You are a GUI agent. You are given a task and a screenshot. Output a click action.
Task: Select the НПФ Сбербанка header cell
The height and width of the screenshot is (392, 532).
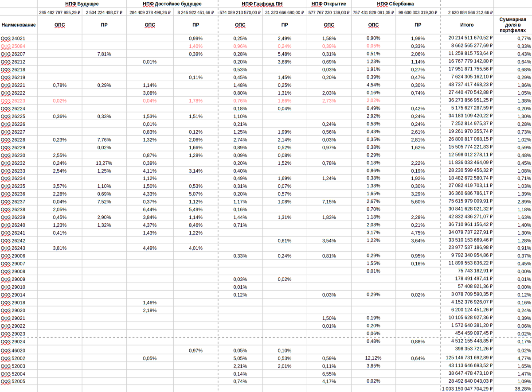coord(395,4)
